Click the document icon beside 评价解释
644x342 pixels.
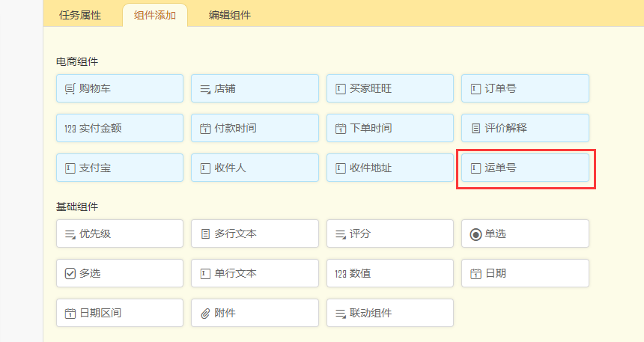476,129
